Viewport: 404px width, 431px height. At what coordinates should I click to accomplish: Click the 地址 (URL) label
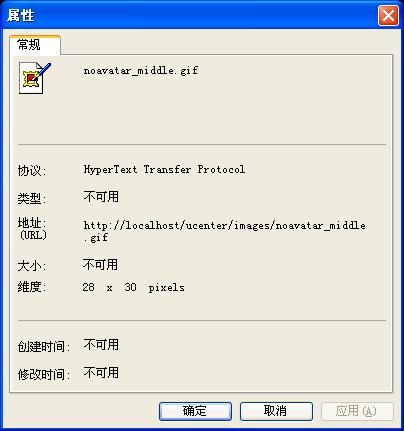pyautogui.click(x=32, y=229)
